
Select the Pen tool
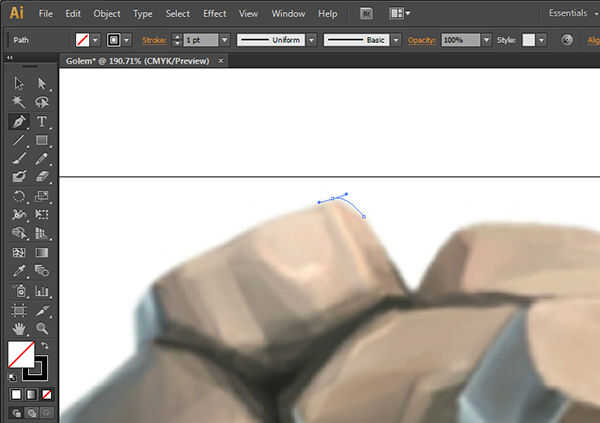click(18, 121)
